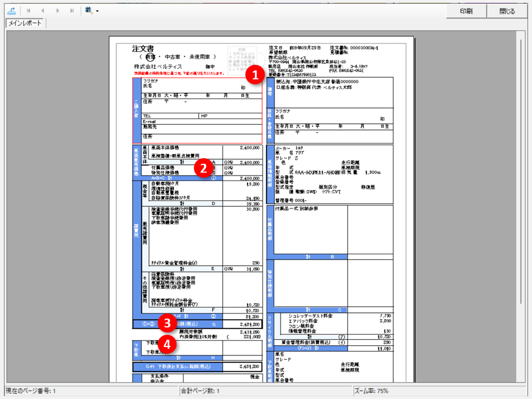Click the 管理番号 0001- text

tap(291, 201)
